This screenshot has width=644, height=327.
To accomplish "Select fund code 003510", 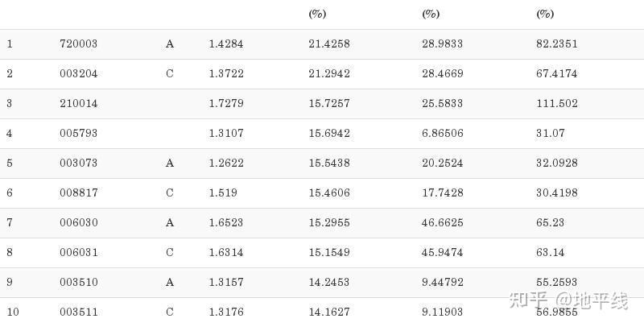I will pos(78,282).
